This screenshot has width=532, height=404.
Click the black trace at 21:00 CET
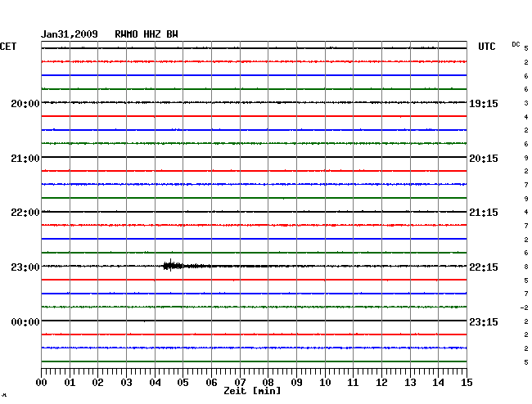click(254, 157)
